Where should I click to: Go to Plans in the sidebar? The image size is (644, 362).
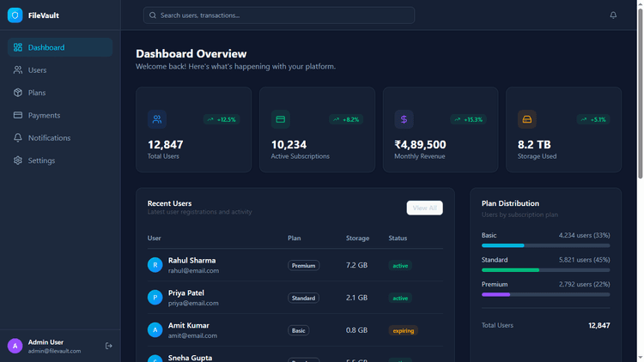click(x=37, y=93)
